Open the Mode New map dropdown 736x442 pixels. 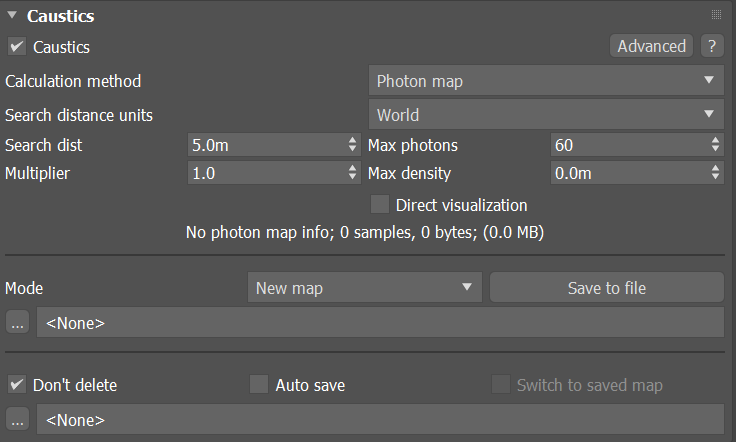(364, 288)
